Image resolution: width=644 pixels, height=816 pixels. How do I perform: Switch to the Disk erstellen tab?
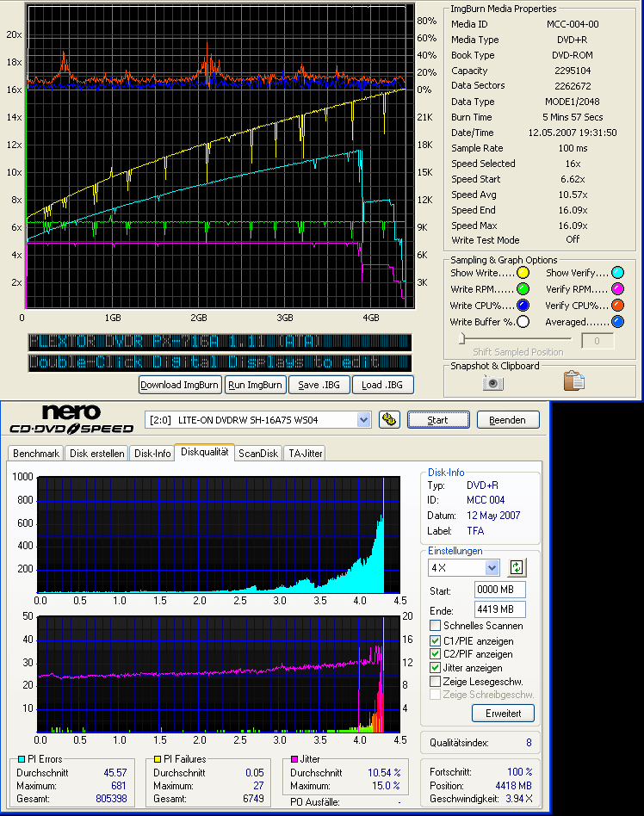pyautogui.click(x=96, y=454)
